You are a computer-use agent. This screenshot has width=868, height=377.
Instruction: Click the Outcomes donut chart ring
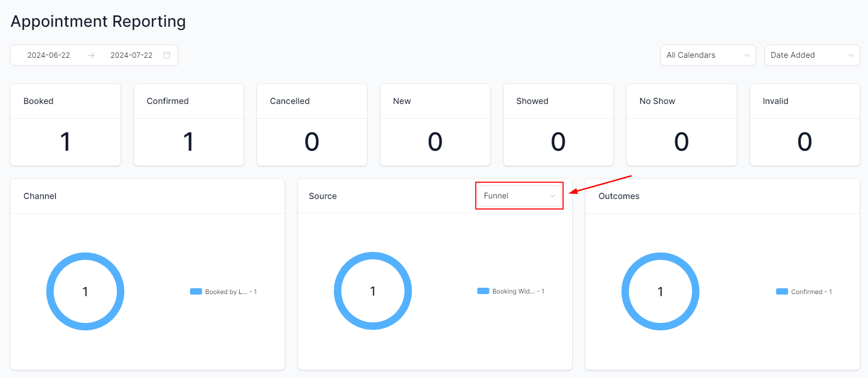(660, 257)
